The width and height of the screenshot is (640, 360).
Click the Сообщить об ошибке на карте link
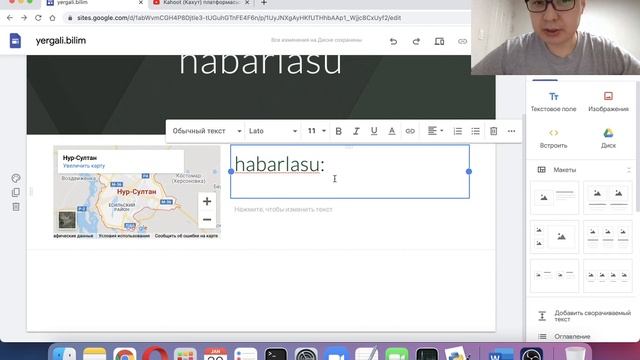[186, 236]
